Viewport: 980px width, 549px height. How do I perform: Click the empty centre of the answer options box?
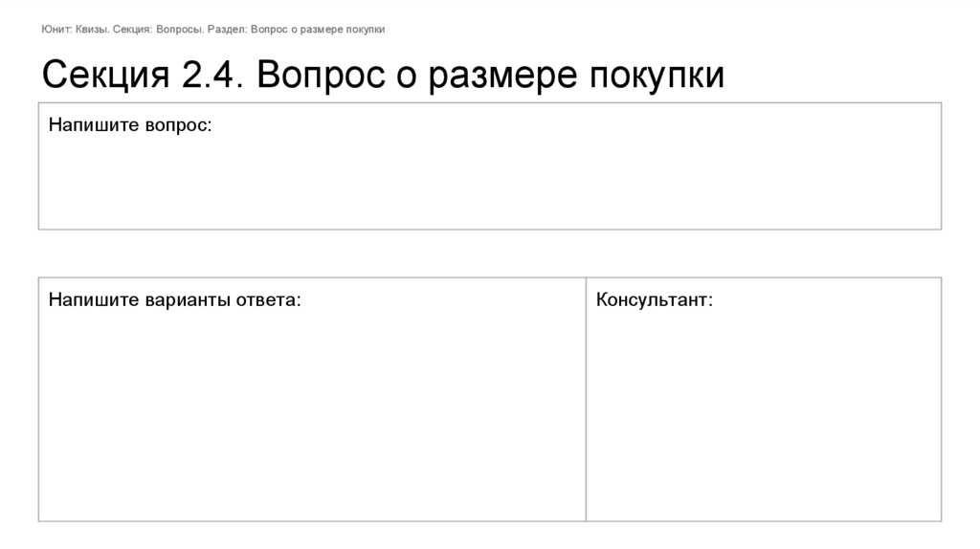click(312, 411)
